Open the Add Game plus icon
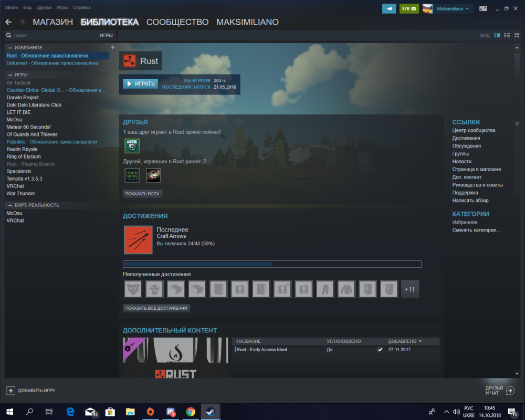The image size is (525, 420). coord(10,391)
